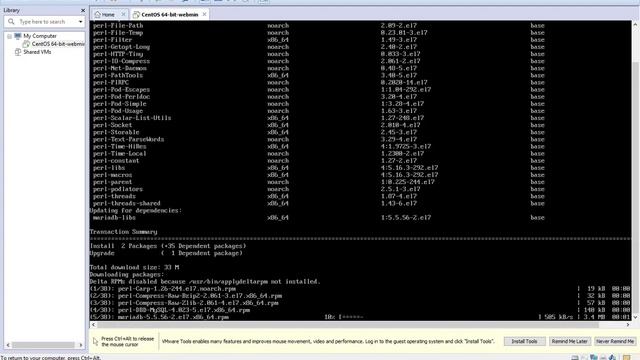Click "mariadb-libs" package name
640x360 pixels.
[x=114, y=218]
